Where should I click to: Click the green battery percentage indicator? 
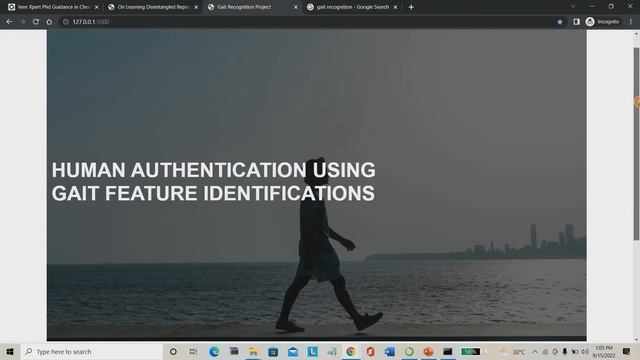point(470,351)
